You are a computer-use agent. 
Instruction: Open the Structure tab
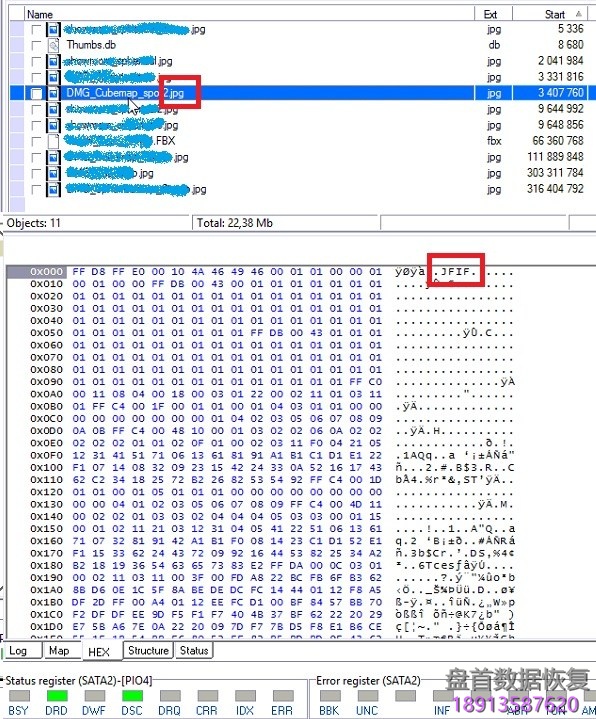pyautogui.click(x=148, y=650)
